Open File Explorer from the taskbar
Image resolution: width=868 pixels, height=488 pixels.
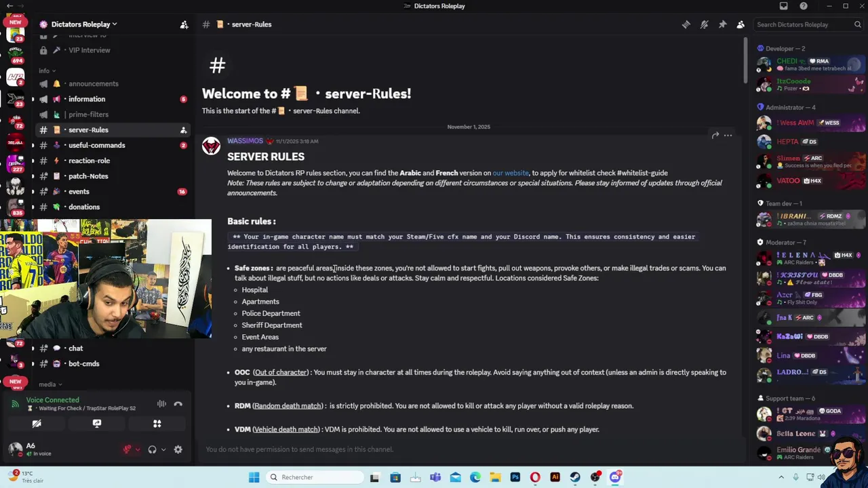coord(495,477)
